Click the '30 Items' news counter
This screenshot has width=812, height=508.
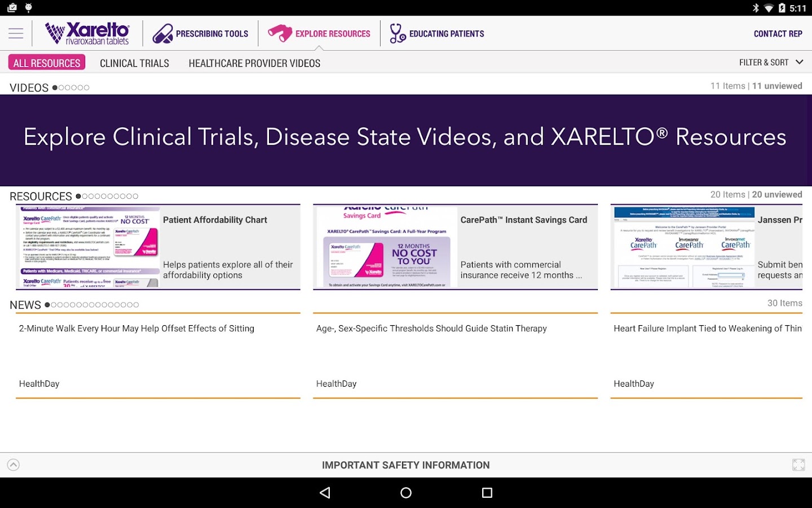click(784, 303)
